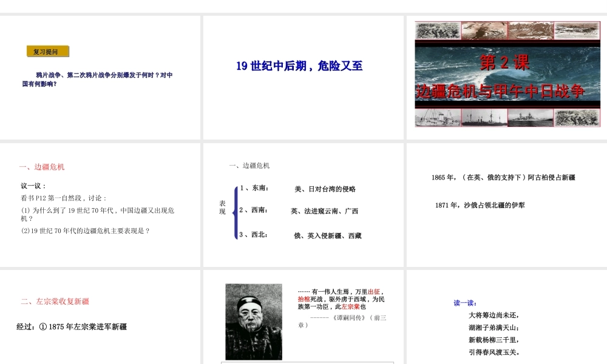
Task: Click the portrait photo of 左宗棠
Action: (x=254, y=322)
